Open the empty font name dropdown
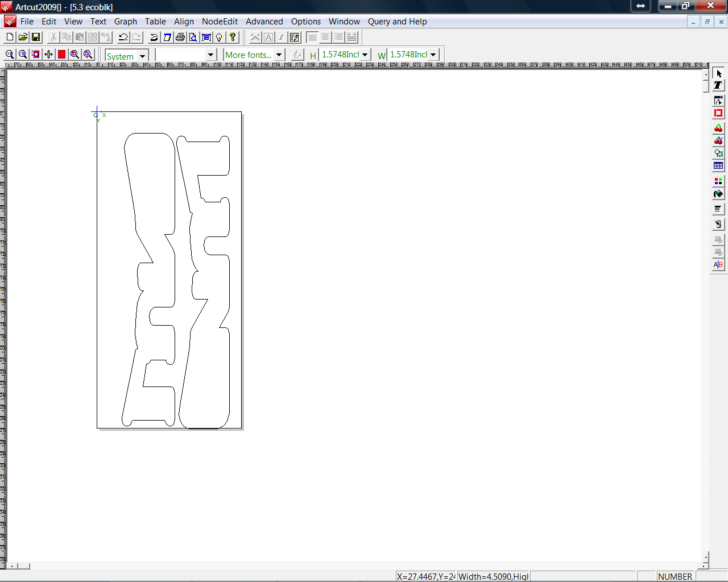The height and width of the screenshot is (582, 728). [211, 55]
